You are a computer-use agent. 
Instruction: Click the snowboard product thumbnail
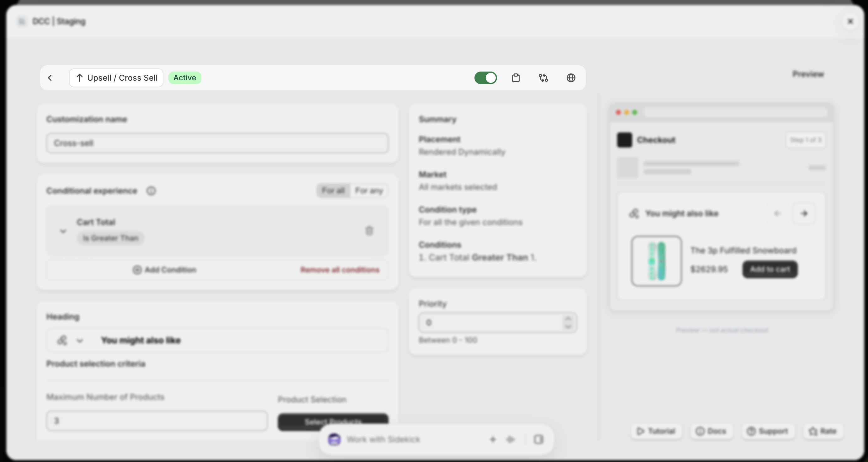pyautogui.click(x=656, y=261)
